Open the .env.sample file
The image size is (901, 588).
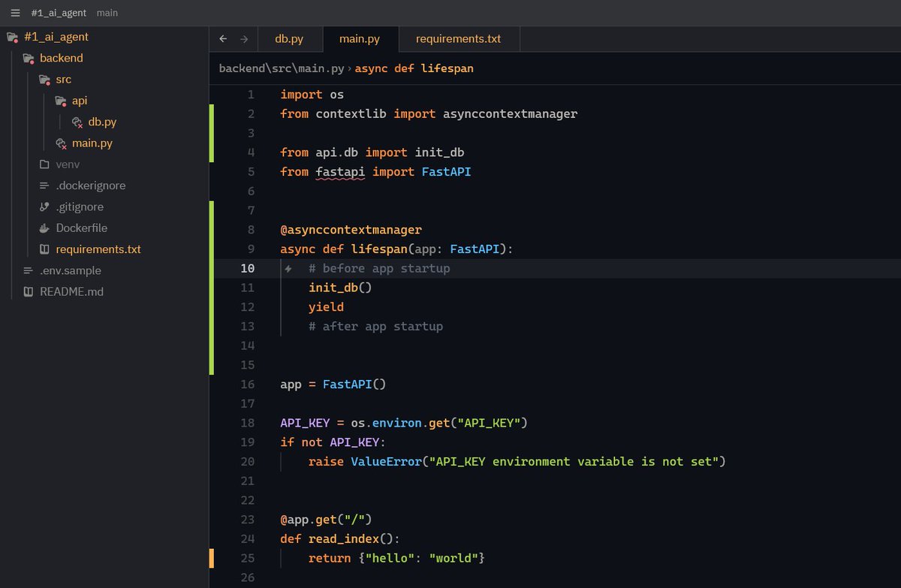[71, 270]
